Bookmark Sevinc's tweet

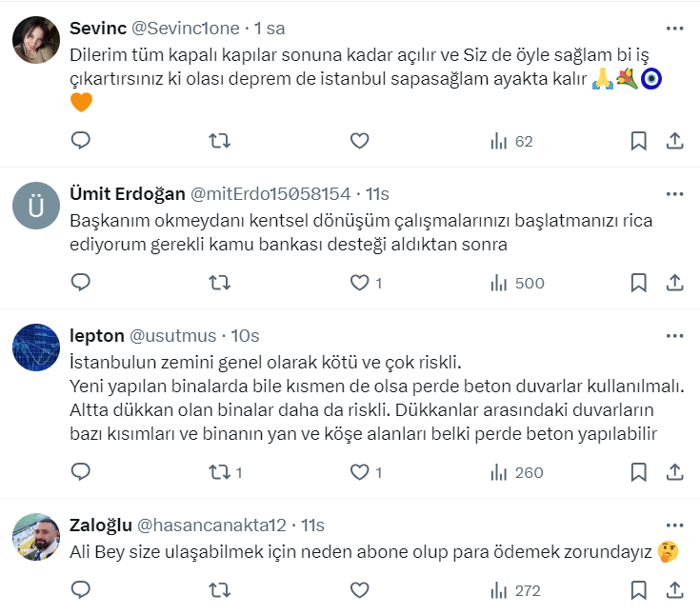pos(639,141)
